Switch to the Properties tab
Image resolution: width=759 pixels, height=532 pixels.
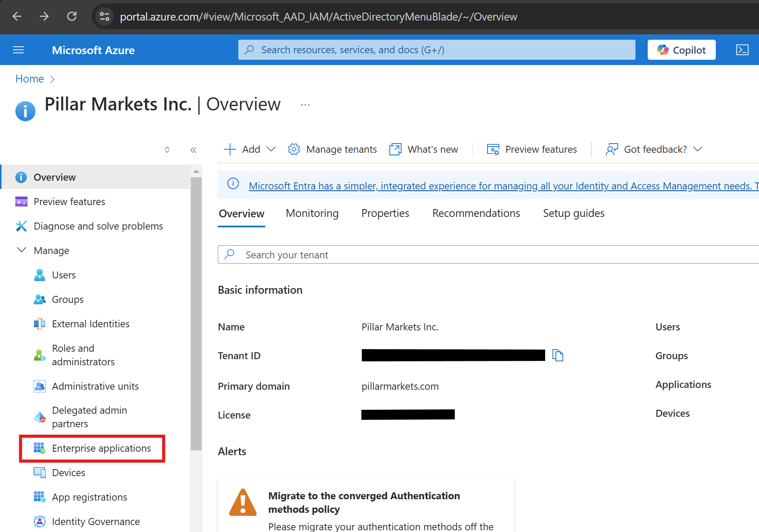(x=385, y=213)
